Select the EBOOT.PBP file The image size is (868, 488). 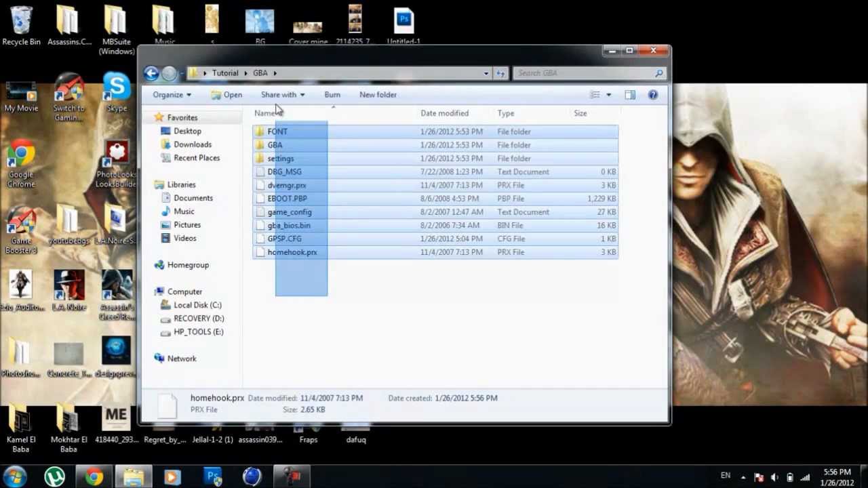[435, 199]
